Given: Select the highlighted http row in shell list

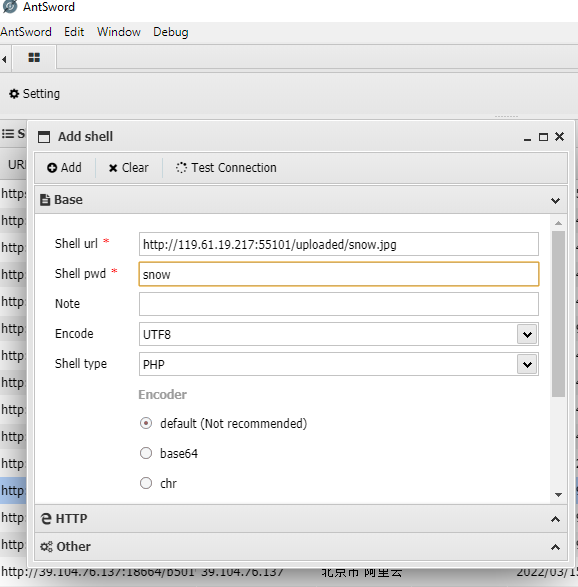Looking at the screenshot, I should click(x=13, y=490).
